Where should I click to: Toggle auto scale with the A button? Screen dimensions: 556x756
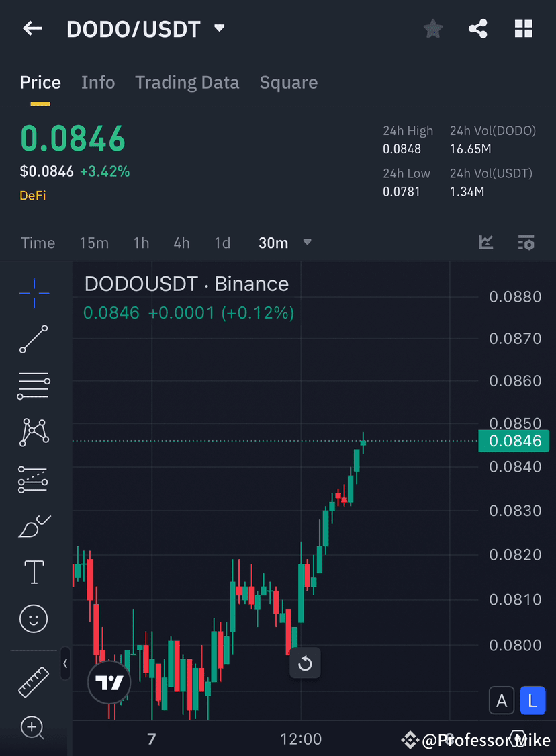[x=502, y=700]
